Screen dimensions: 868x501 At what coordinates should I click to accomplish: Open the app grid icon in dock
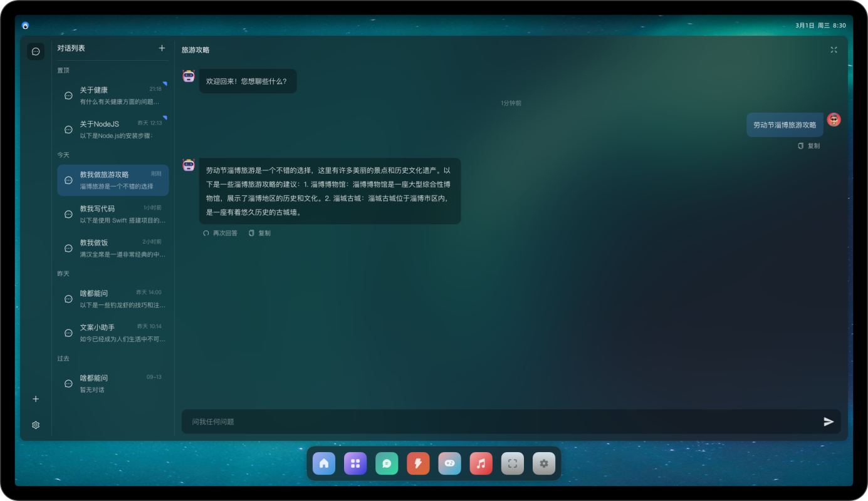pyautogui.click(x=355, y=463)
